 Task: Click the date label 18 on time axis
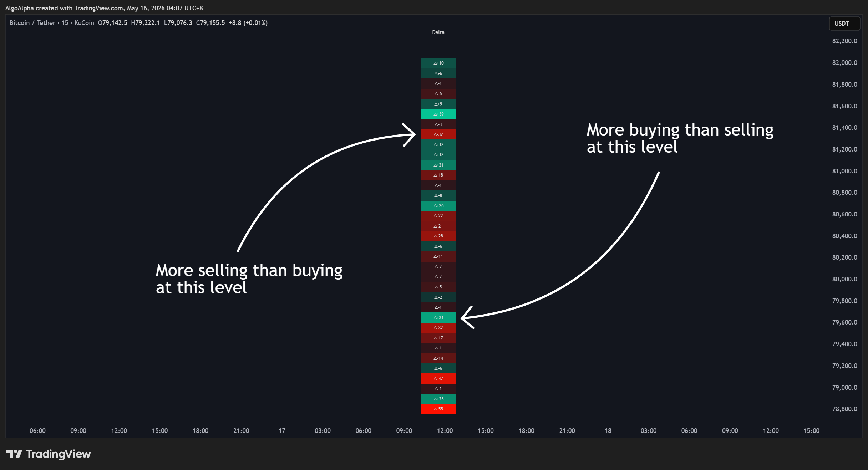pyautogui.click(x=608, y=431)
